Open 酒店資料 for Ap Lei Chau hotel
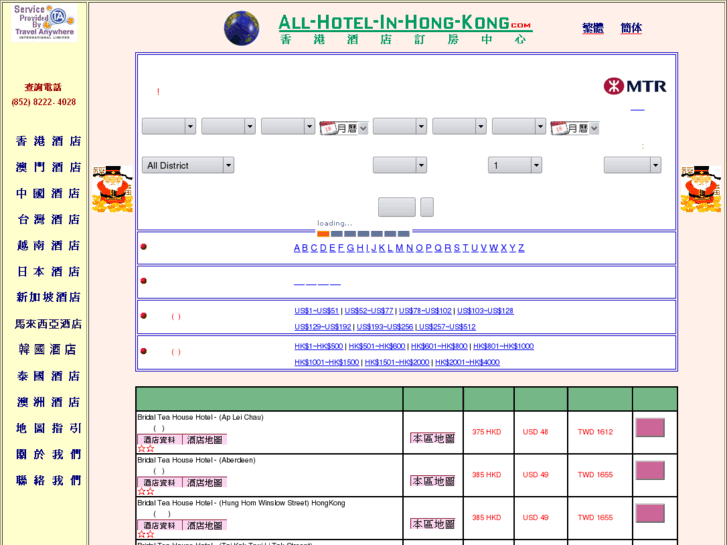 pos(159,440)
